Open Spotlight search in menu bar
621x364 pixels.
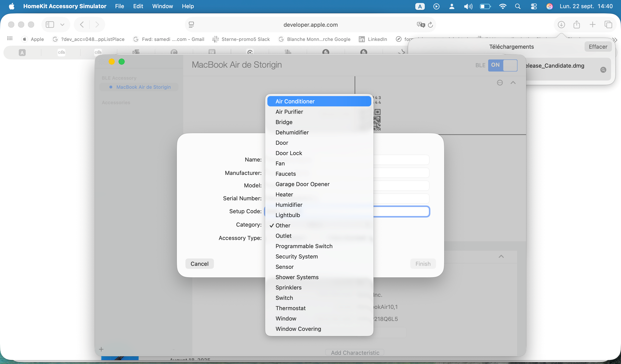click(x=518, y=6)
